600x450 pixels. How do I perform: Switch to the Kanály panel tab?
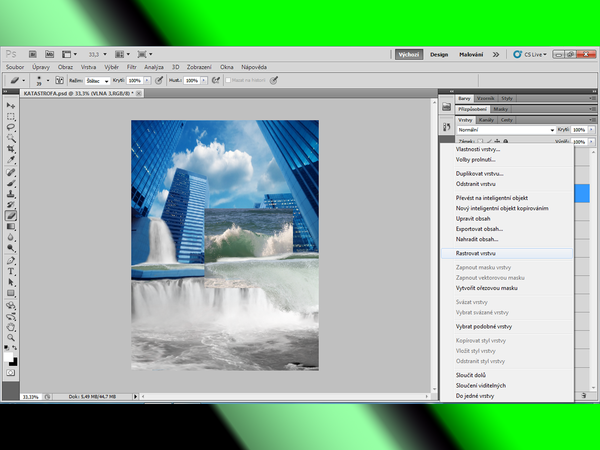(487, 119)
